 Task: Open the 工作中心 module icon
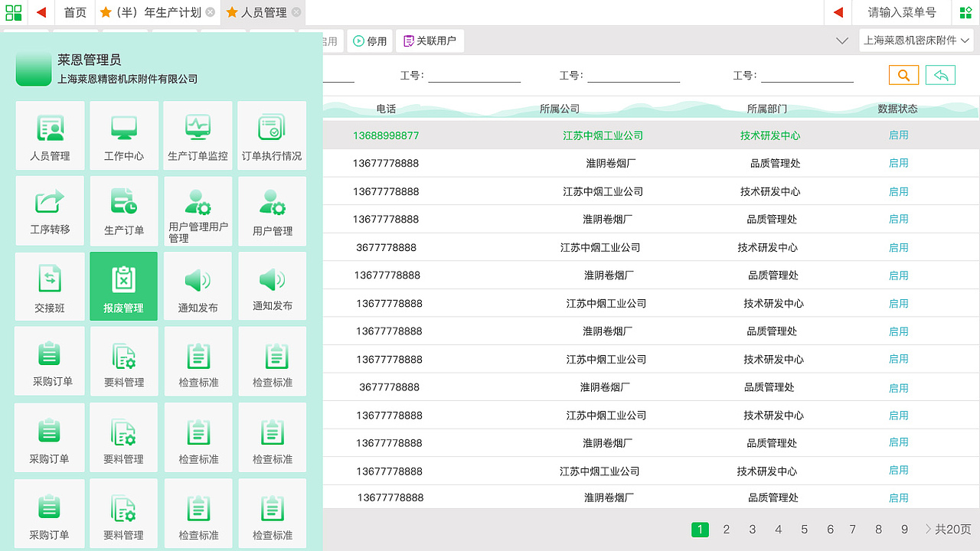(123, 135)
